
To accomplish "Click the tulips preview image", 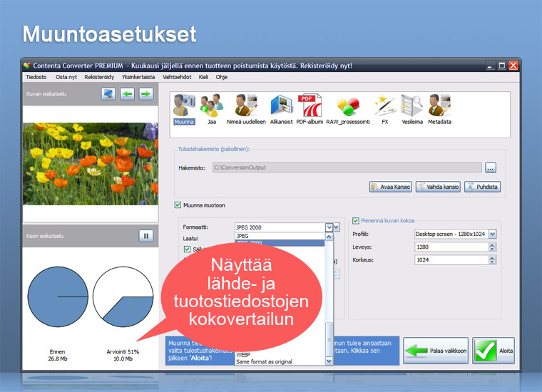I will click(x=91, y=164).
